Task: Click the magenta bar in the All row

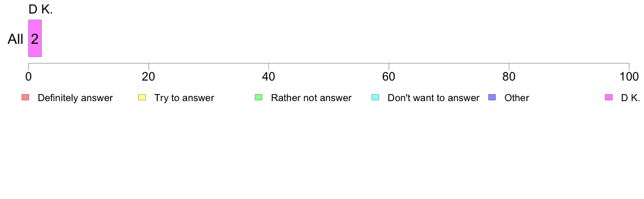Action: coord(35,38)
